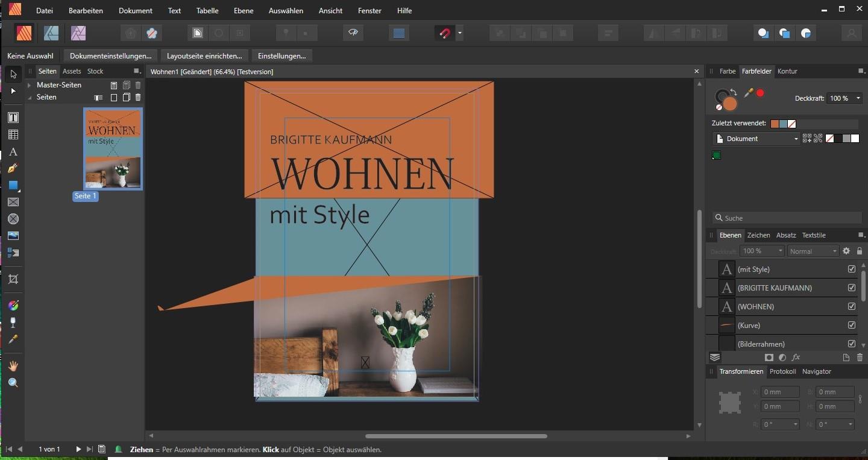
Task: Select the Zoom tool
Action: (x=13, y=383)
